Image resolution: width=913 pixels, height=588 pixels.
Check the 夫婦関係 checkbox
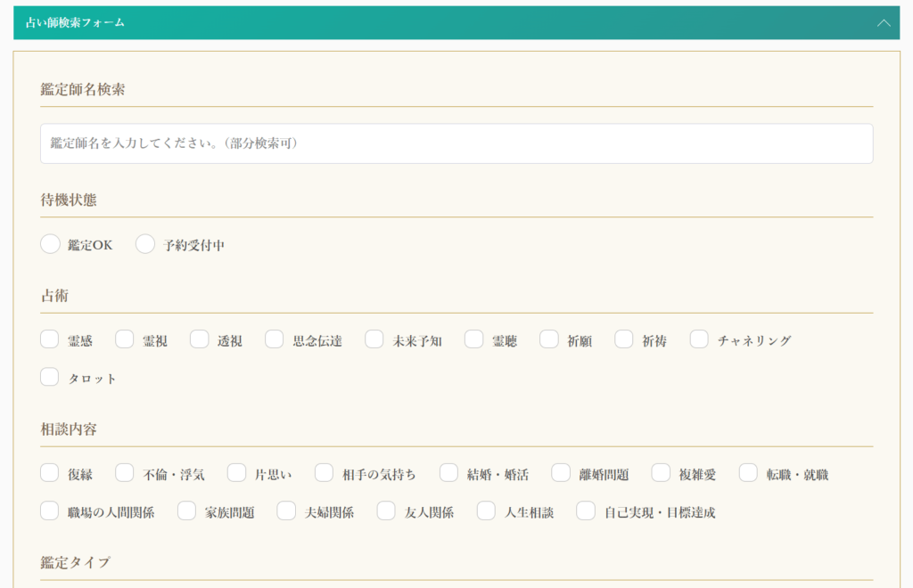pyautogui.click(x=286, y=510)
